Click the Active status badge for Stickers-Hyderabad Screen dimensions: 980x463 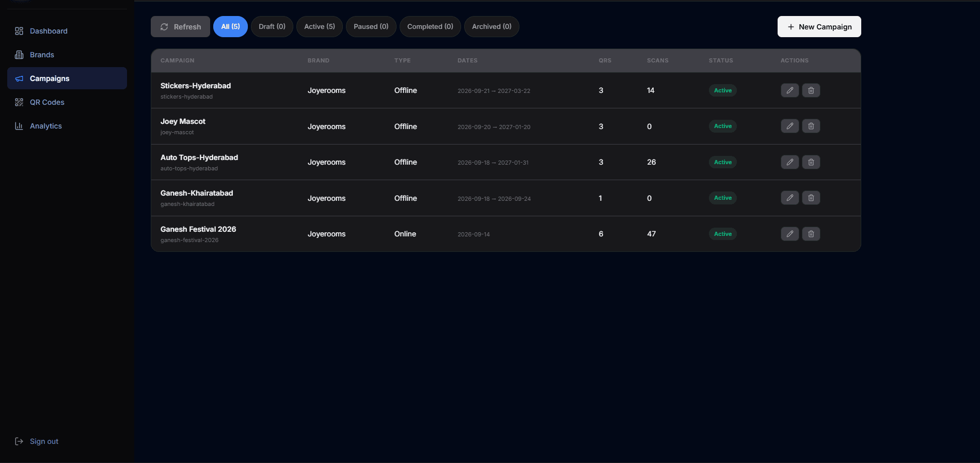(723, 90)
